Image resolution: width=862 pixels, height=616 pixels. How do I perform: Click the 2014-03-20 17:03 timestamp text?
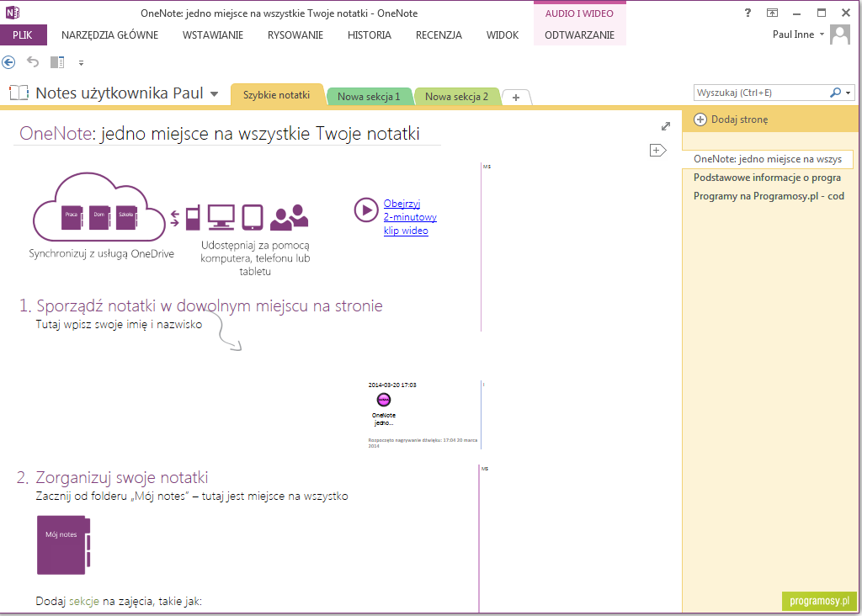coord(392,385)
